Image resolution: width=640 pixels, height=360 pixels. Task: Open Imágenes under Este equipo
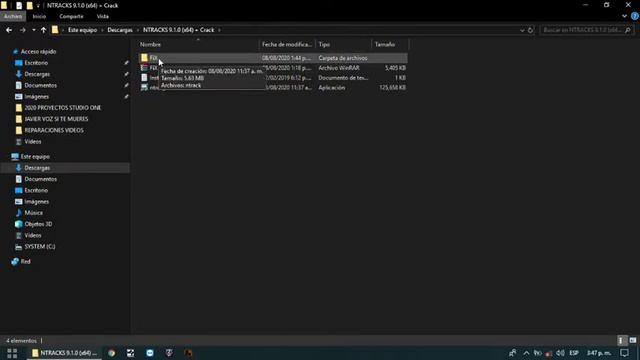point(36,201)
